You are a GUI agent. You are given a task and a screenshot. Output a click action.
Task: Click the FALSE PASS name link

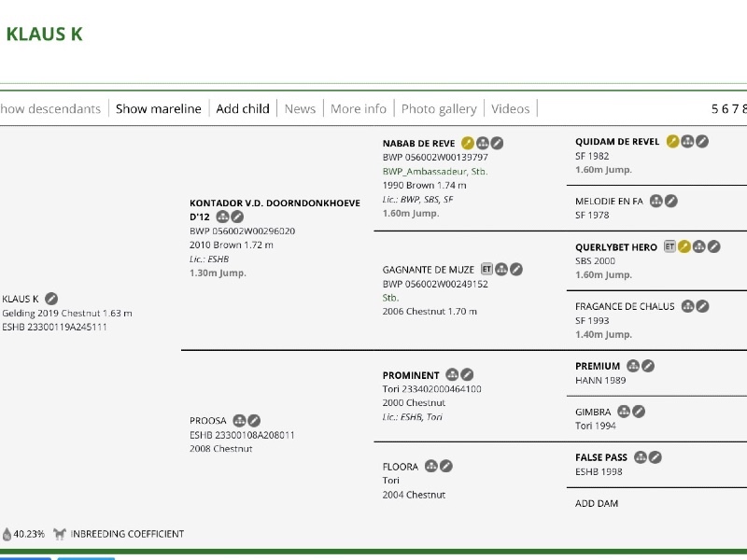[601, 457]
